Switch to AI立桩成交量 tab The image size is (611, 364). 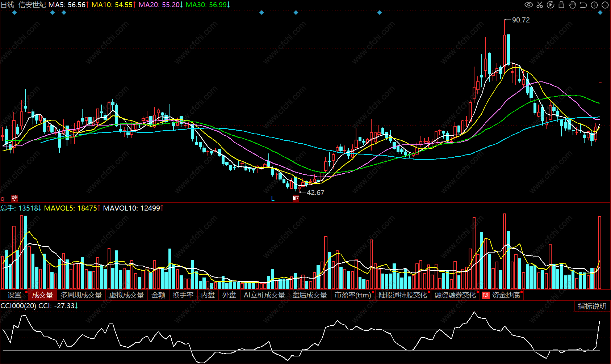pyautogui.click(x=264, y=295)
